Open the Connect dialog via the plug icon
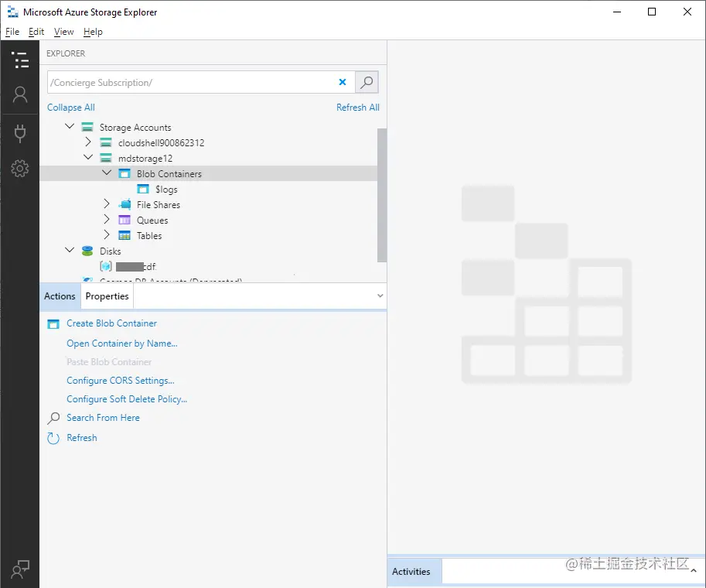 pos(20,133)
